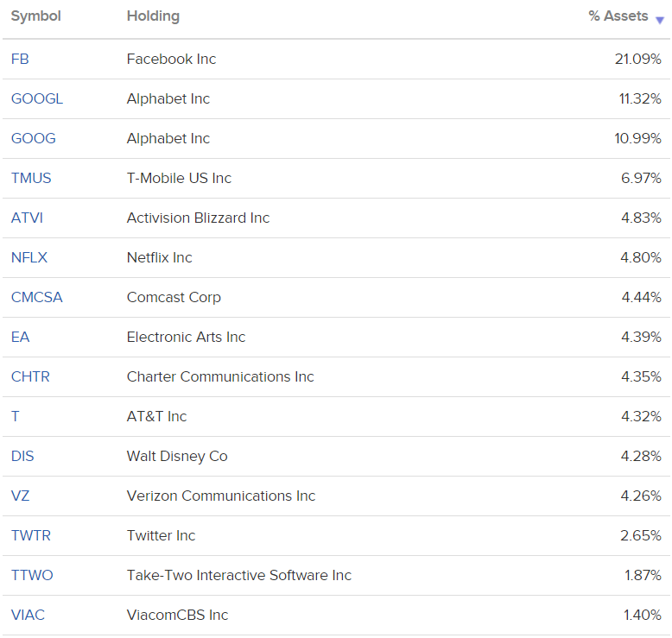Click the 21.09% value for Facebook

(638, 59)
